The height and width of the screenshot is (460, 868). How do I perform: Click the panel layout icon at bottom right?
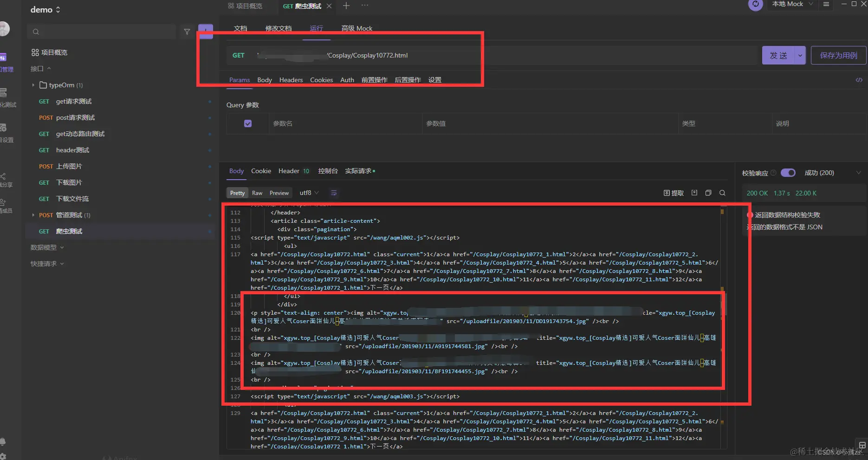click(x=862, y=445)
